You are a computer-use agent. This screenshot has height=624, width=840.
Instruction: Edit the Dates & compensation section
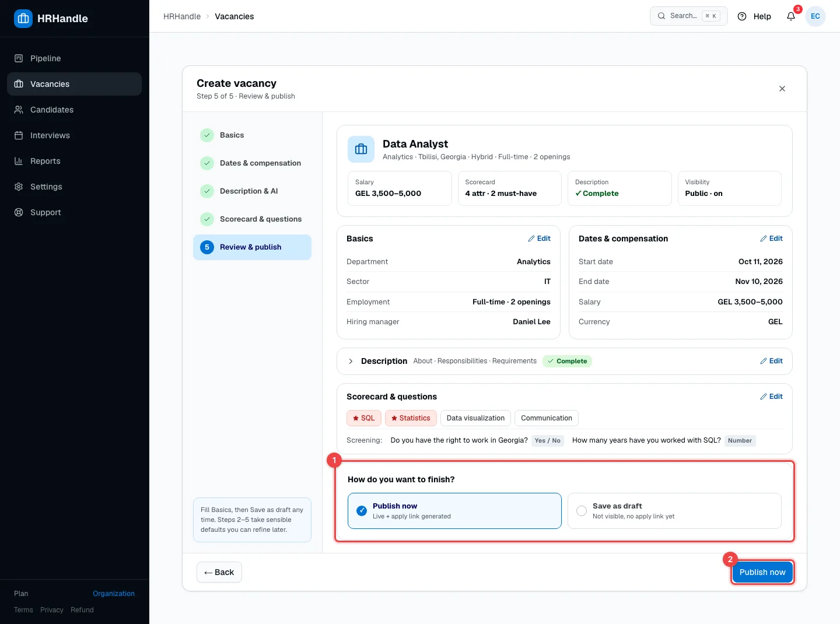(771, 239)
